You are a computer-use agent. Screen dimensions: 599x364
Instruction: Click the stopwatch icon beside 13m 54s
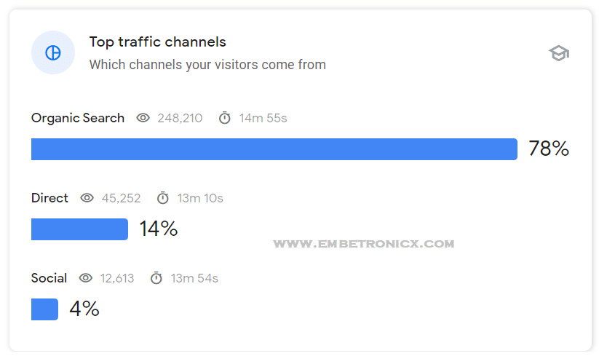(x=156, y=278)
